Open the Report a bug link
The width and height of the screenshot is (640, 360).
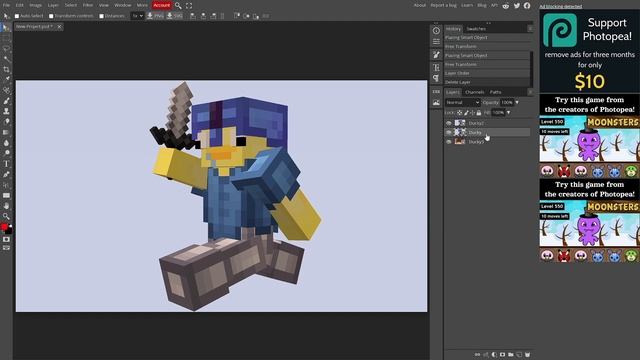click(444, 5)
